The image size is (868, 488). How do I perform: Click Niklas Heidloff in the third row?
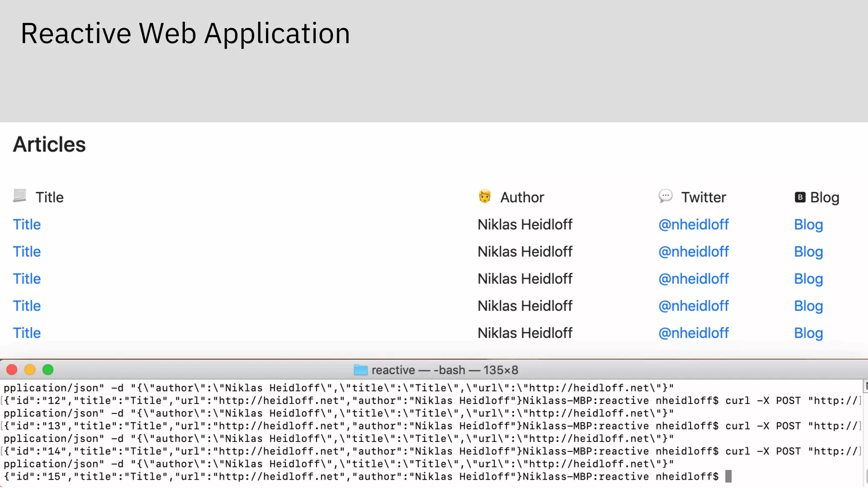pos(525,279)
